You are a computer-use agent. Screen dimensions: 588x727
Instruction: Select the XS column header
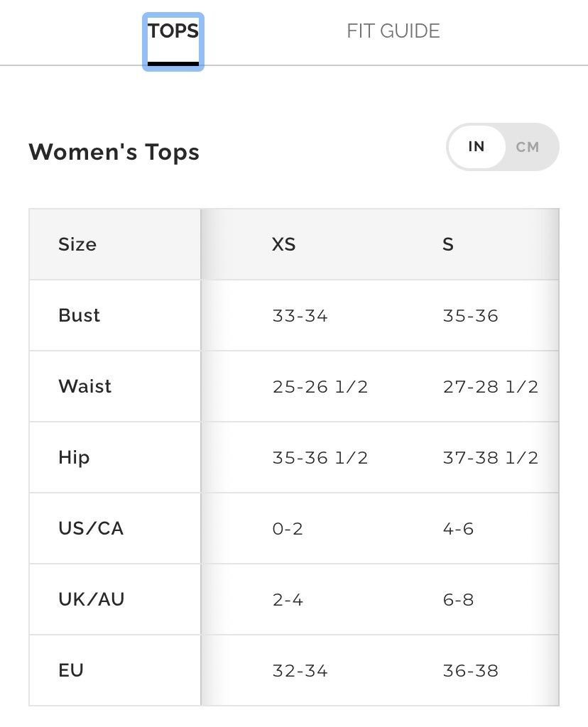click(x=283, y=244)
